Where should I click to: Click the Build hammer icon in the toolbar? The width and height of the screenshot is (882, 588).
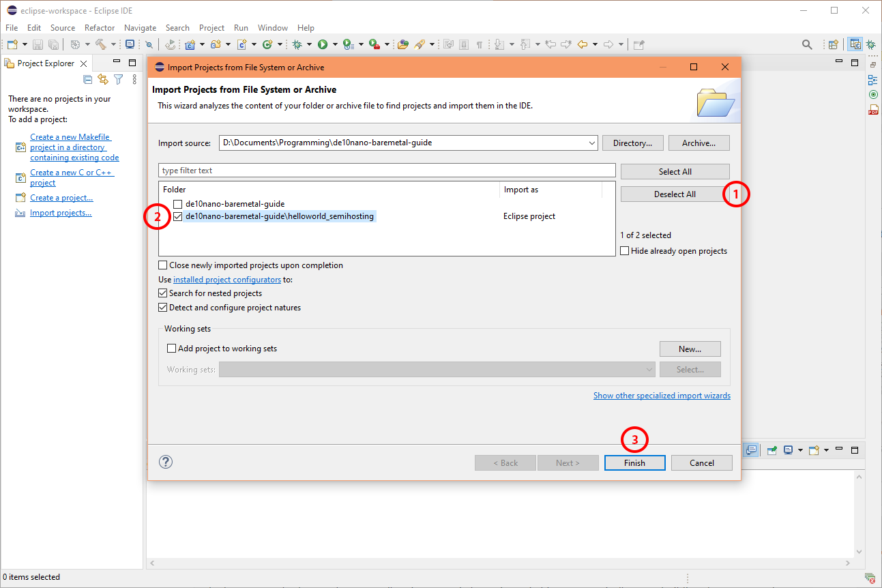click(x=101, y=44)
